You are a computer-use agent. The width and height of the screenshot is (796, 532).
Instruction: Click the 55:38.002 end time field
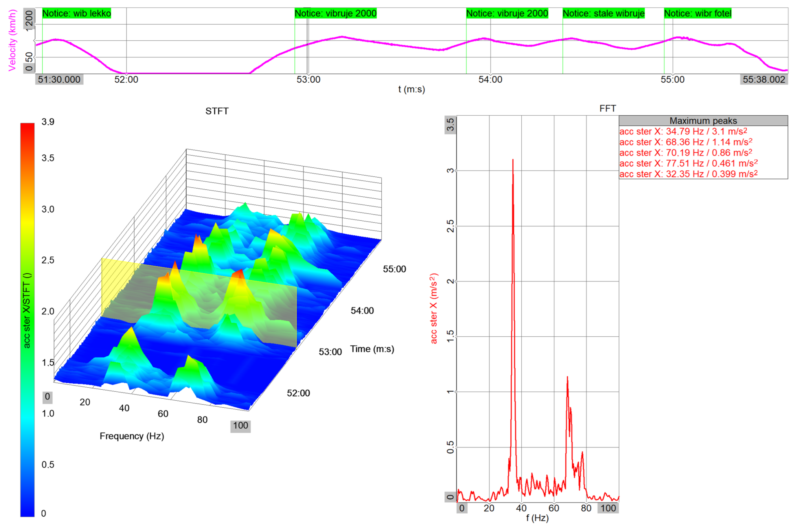(x=764, y=80)
